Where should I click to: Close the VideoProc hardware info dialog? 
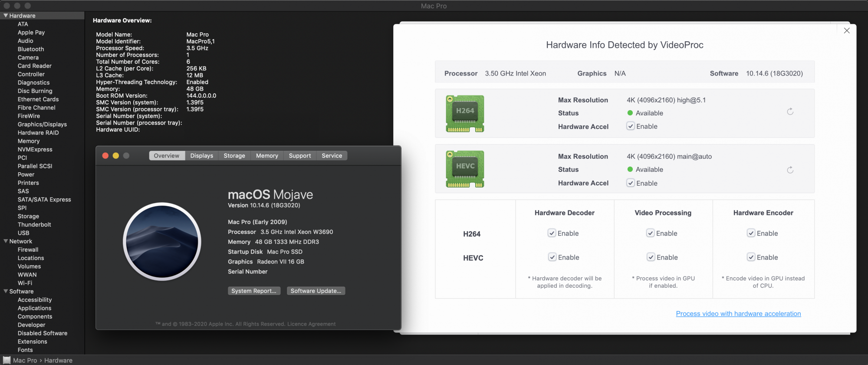[847, 30]
